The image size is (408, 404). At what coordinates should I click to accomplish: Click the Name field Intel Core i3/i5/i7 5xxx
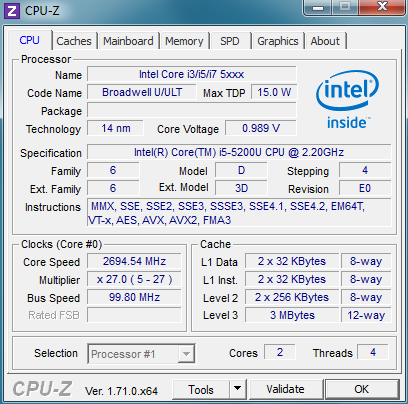click(x=192, y=74)
